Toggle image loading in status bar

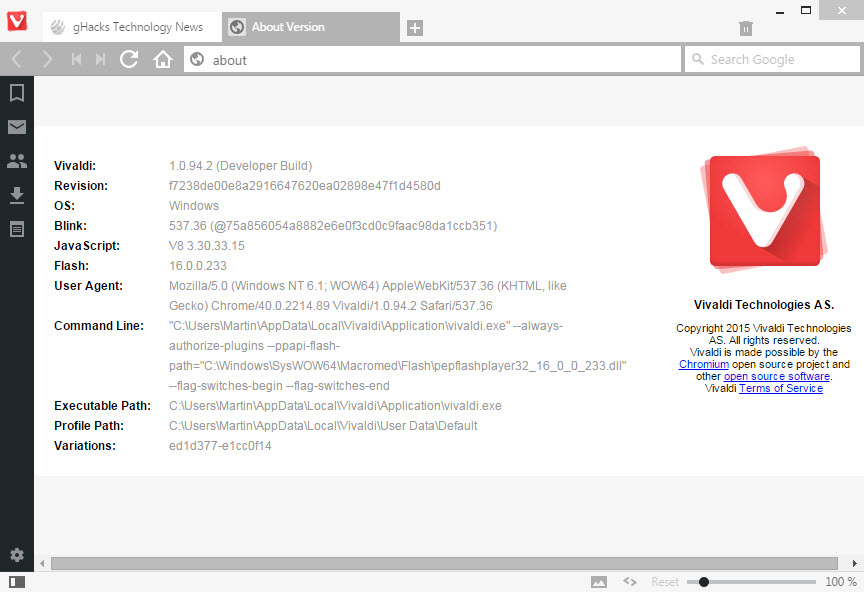tap(599, 582)
